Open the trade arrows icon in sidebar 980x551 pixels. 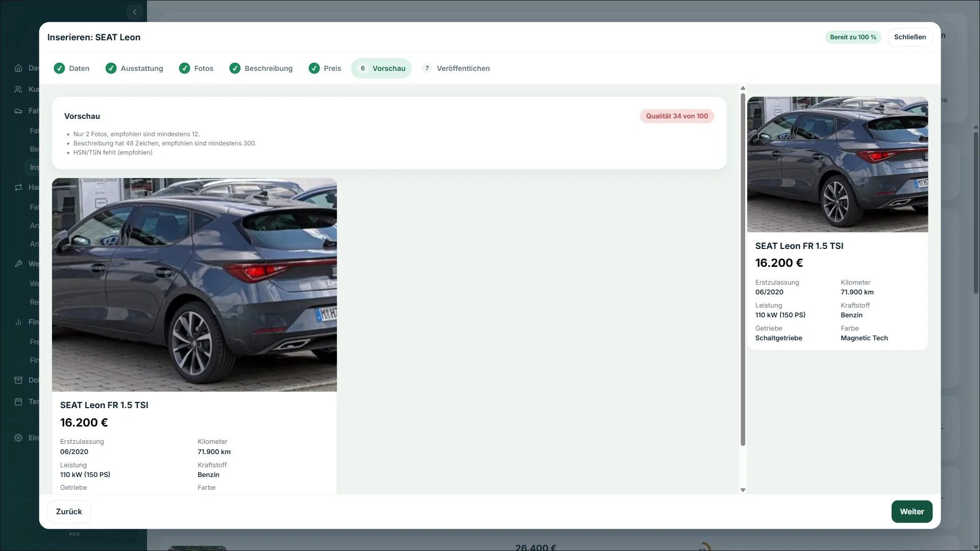tap(18, 187)
